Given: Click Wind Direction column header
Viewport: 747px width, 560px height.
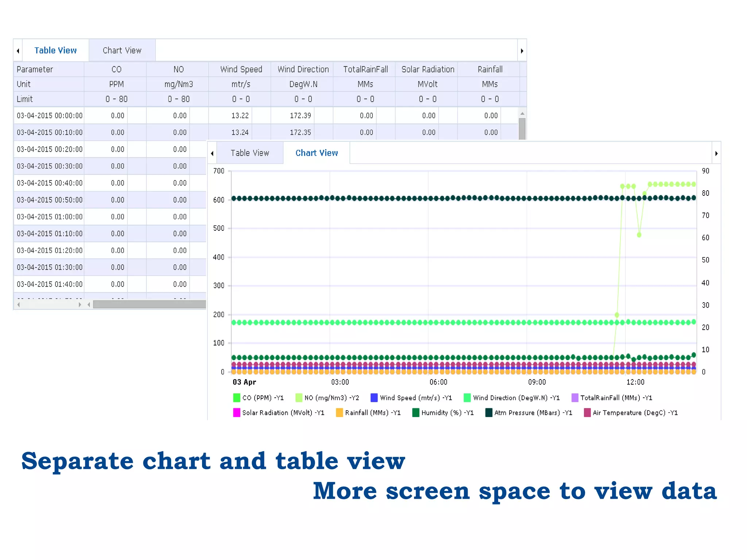Looking at the screenshot, I should 303,69.
